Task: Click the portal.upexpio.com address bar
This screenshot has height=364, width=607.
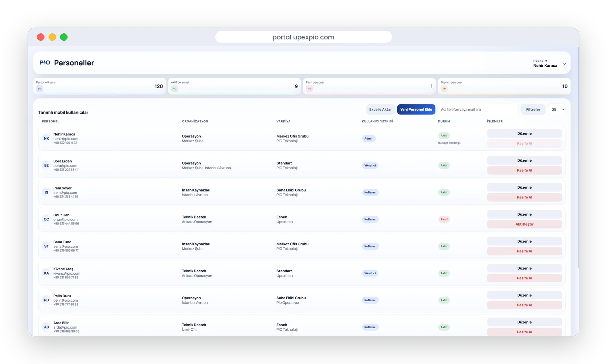Action: pyautogui.click(x=303, y=37)
